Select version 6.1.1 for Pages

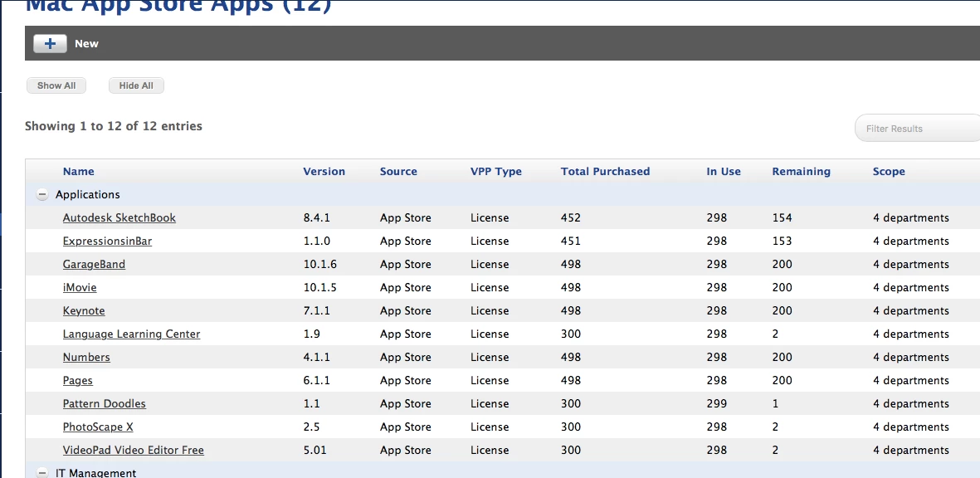click(316, 381)
